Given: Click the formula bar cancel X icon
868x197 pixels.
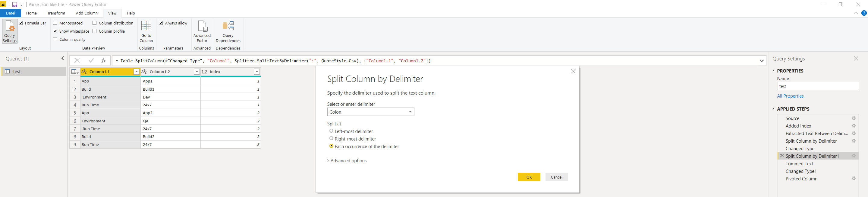Looking at the screenshot, I should (77, 60).
